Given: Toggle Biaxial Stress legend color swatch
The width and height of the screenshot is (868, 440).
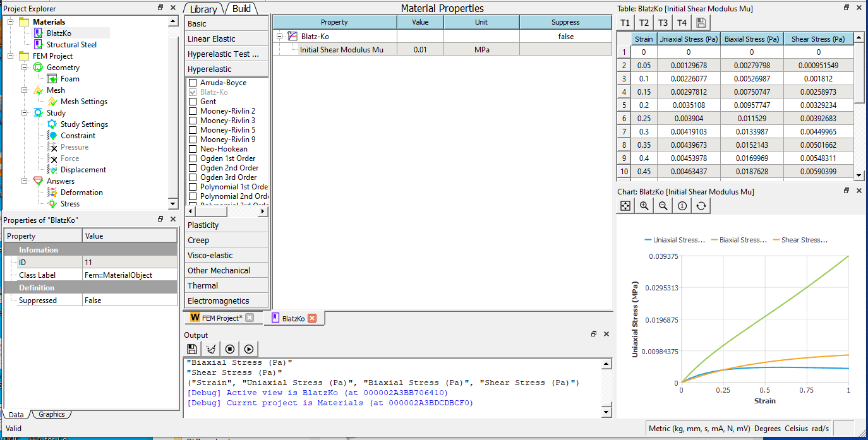Looking at the screenshot, I should tap(714, 240).
